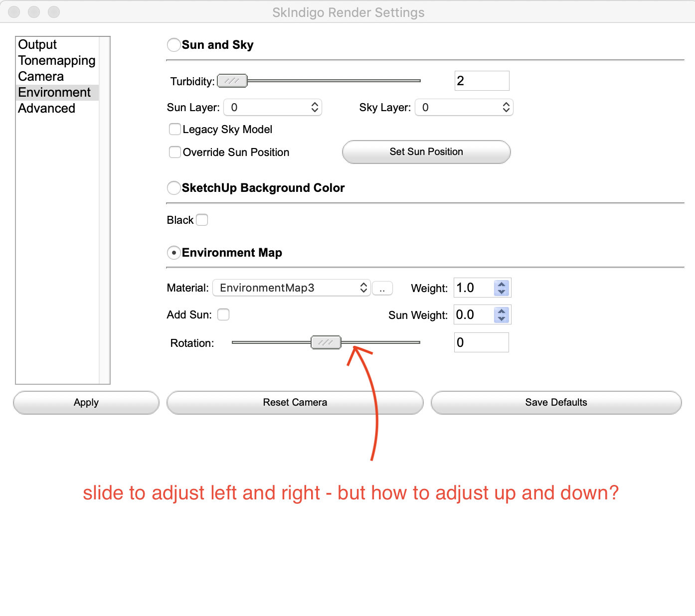Select the Environment Map radio button
The width and height of the screenshot is (695, 616).
point(174,253)
